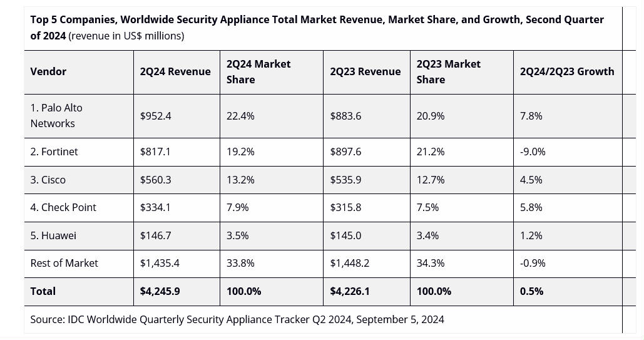Image resolution: width=644 pixels, height=340 pixels.
Task: Click the $883.6 revenue value
Action: 345,116
